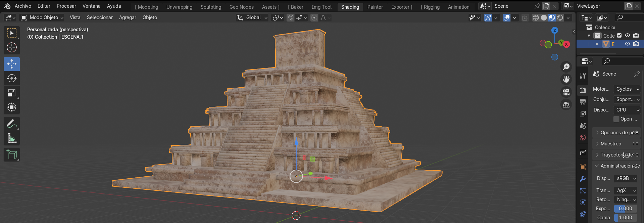Choose the Measure tool
Screen dimensions: 644x223
12,138
